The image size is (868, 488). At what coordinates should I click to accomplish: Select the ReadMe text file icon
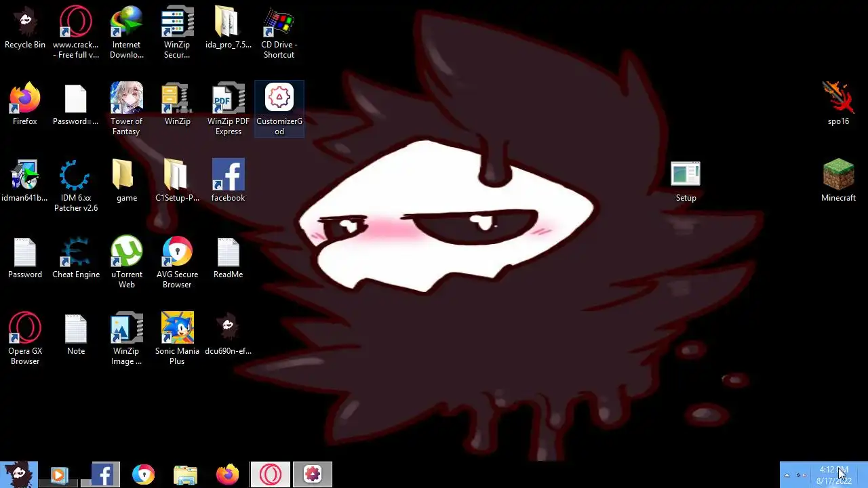click(x=228, y=258)
